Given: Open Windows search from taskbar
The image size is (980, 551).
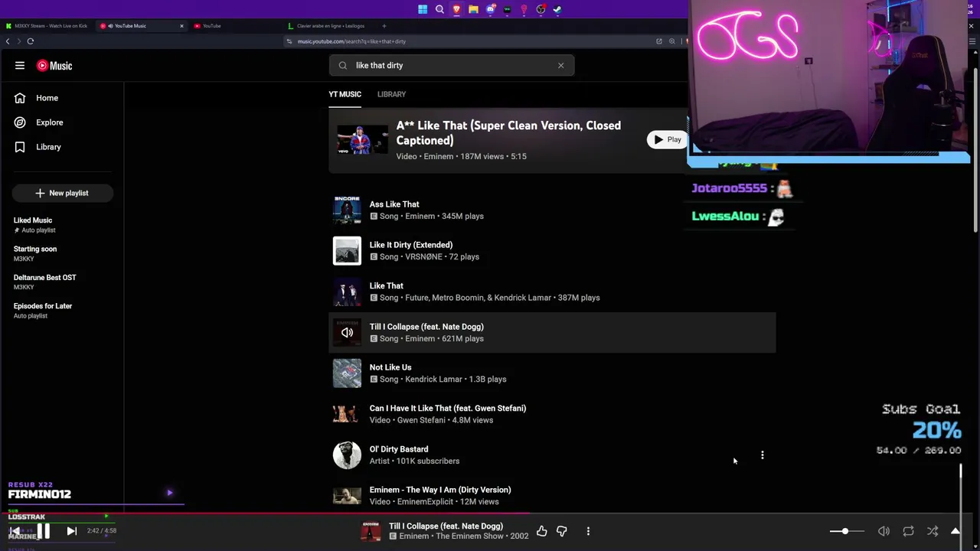Looking at the screenshot, I should click(439, 9).
